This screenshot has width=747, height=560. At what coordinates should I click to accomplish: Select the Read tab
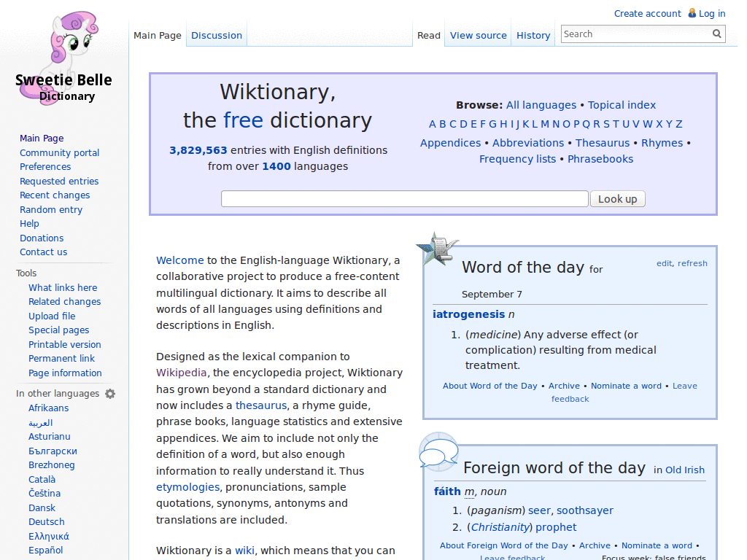click(428, 35)
